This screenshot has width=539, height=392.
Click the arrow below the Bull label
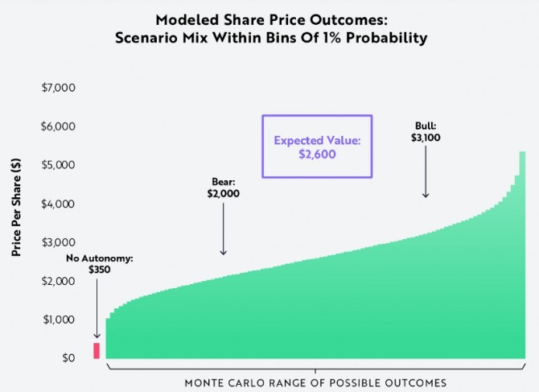point(426,172)
